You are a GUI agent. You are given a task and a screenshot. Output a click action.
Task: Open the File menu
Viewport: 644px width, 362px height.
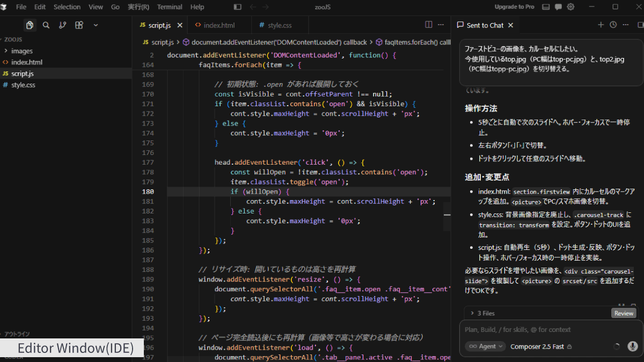click(21, 7)
